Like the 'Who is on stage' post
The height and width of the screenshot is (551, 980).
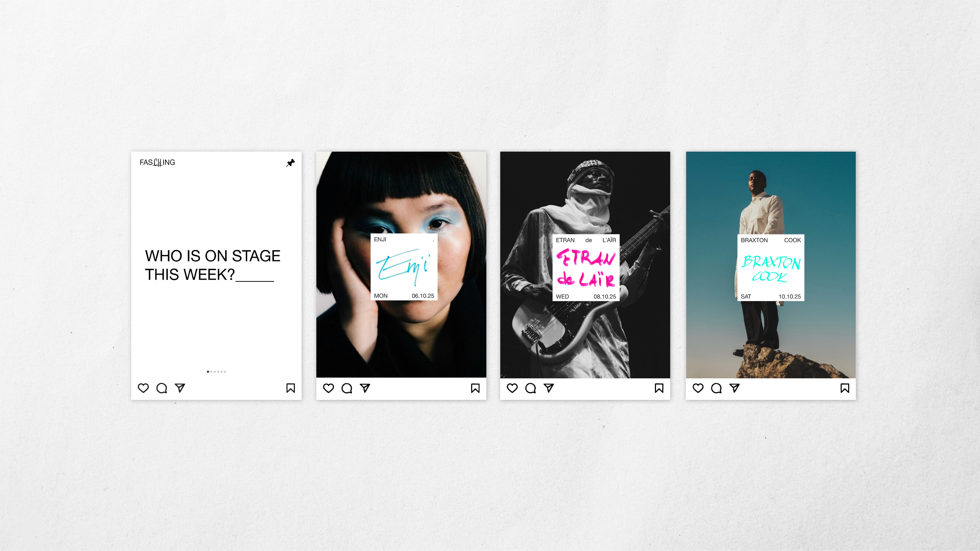click(143, 388)
